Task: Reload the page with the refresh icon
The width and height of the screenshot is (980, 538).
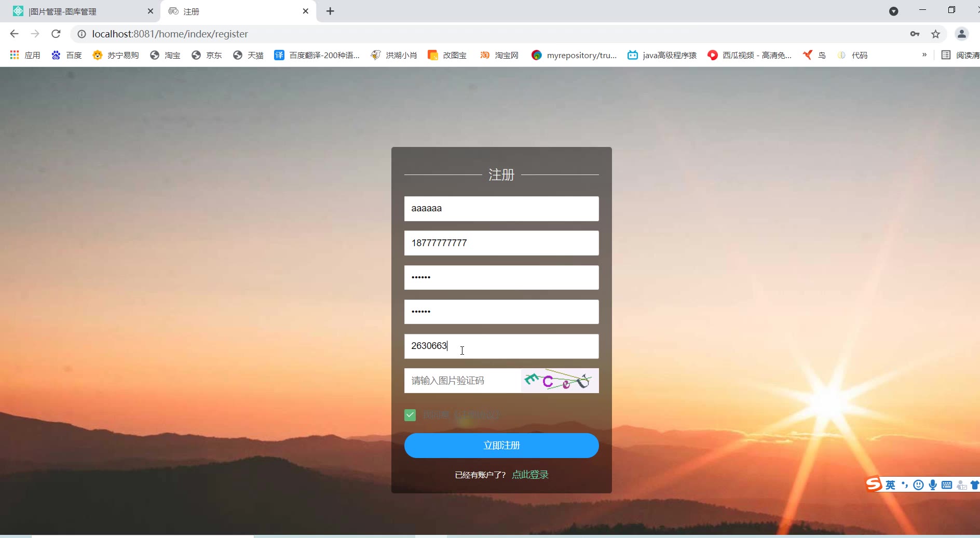Action: point(56,34)
